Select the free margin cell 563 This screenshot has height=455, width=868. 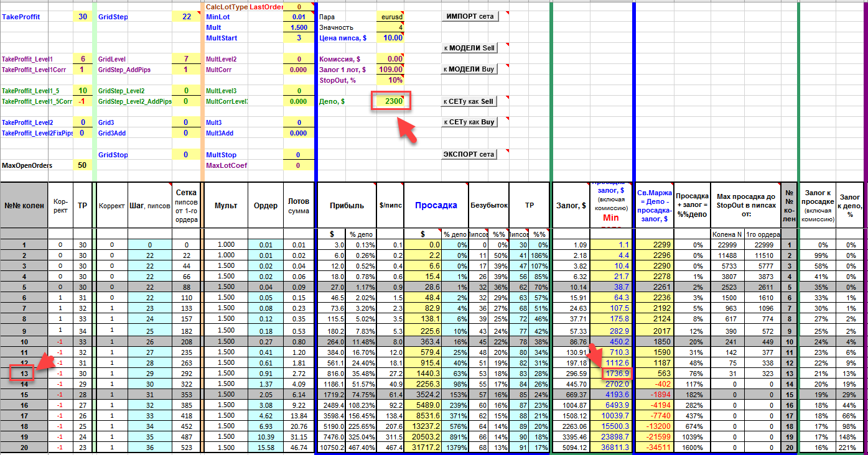(x=655, y=374)
